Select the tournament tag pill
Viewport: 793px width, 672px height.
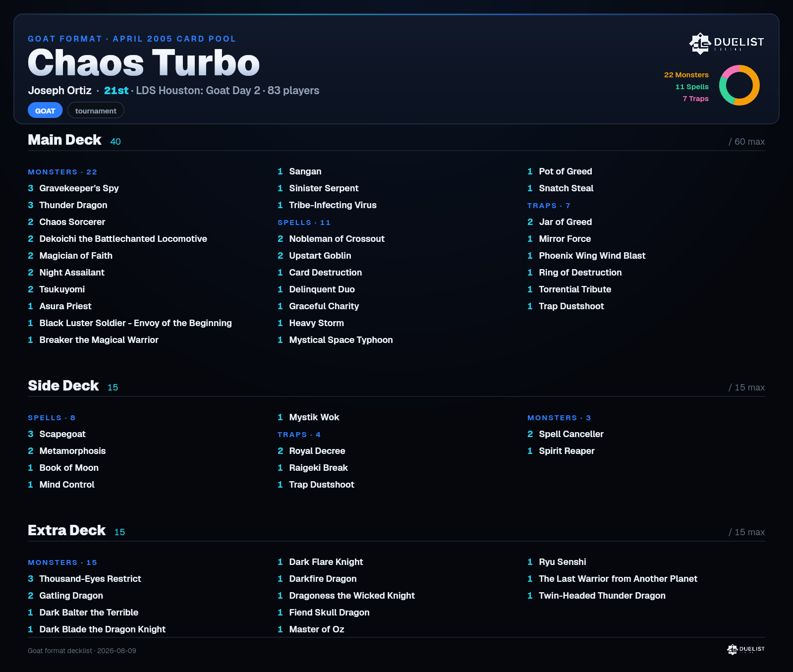pos(96,111)
